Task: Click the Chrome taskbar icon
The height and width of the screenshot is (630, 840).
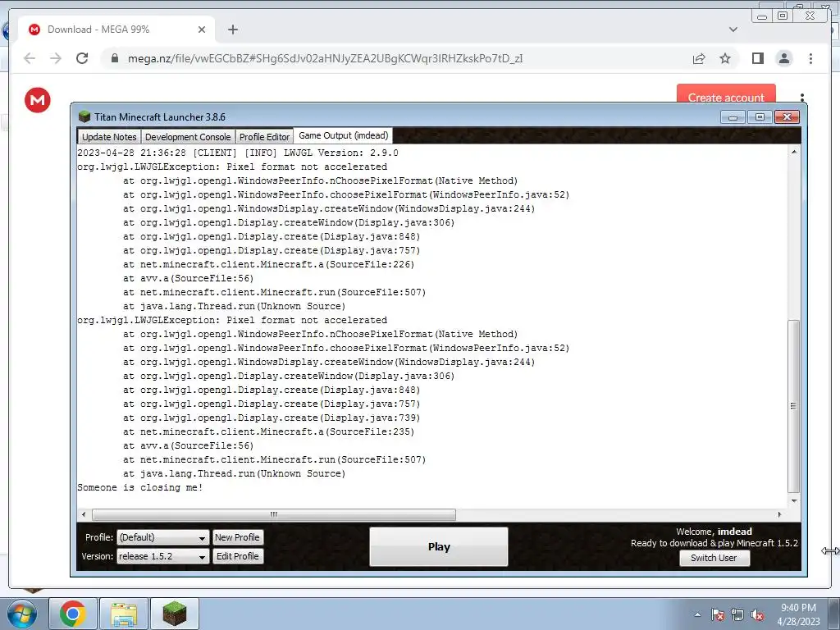Action: pyautogui.click(x=73, y=614)
